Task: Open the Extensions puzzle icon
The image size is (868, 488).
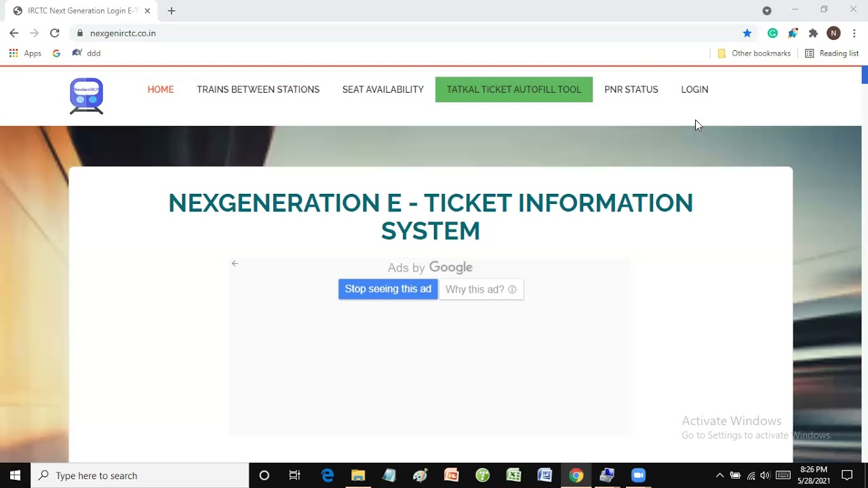Action: [x=813, y=33]
